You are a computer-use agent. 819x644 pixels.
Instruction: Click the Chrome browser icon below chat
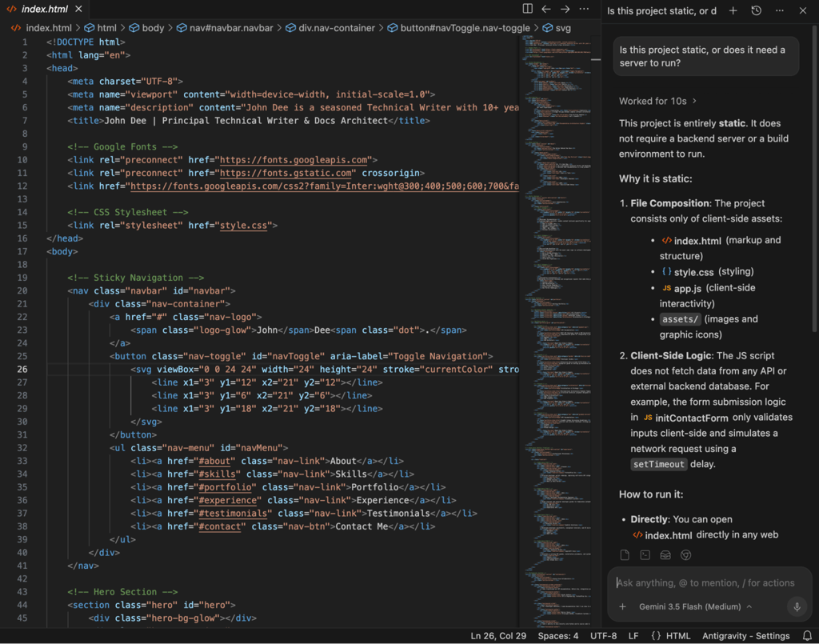click(x=685, y=554)
